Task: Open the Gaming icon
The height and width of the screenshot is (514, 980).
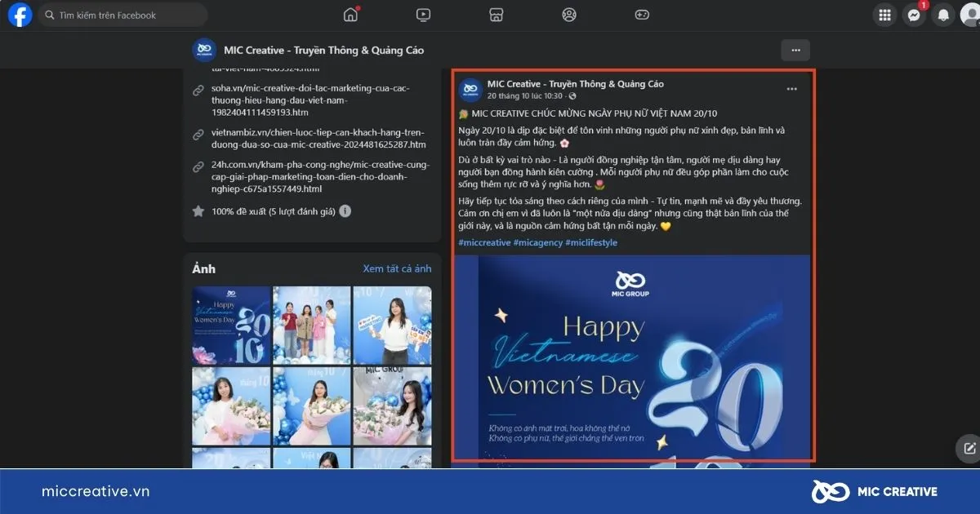Action: (642, 14)
